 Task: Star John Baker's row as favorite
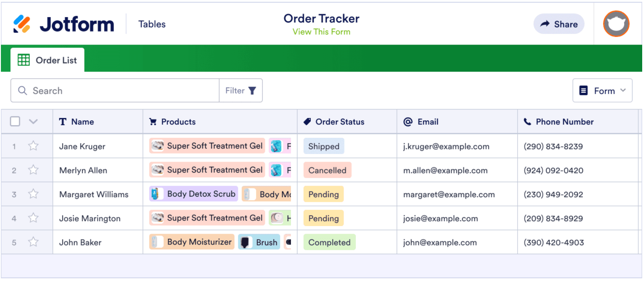[33, 242]
